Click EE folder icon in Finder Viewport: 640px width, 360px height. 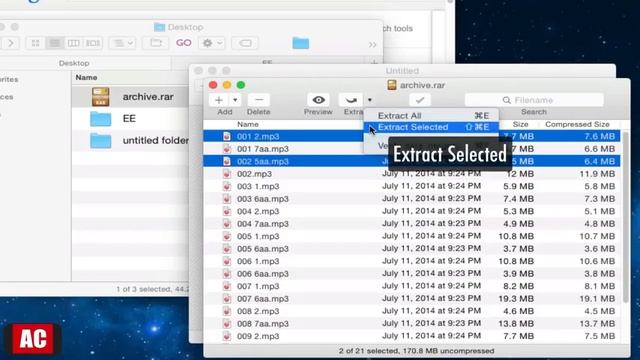(100, 119)
